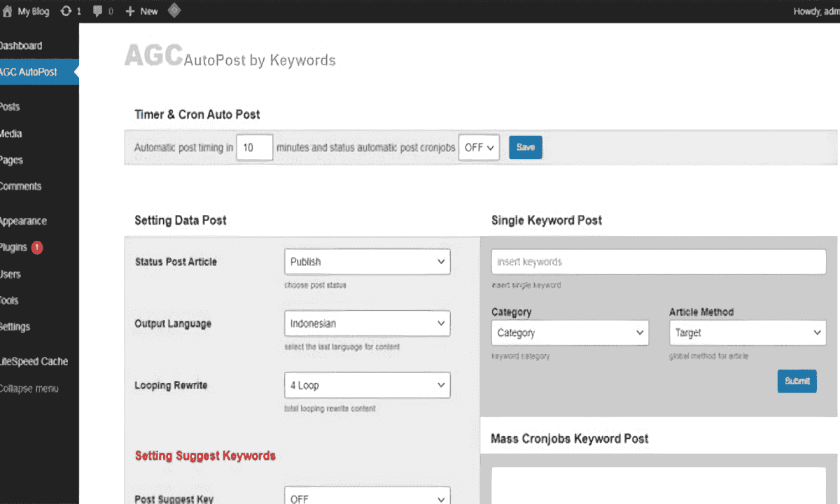Open the Media menu
Image resolution: width=840 pixels, height=504 pixels.
tap(10, 134)
